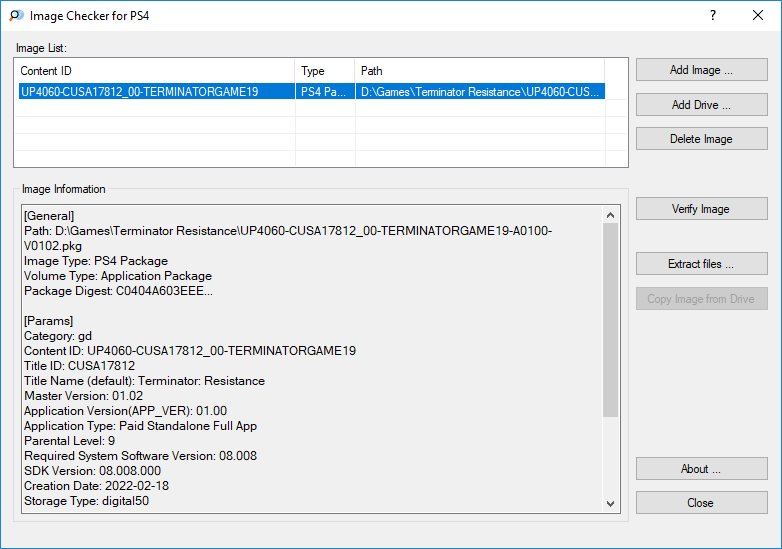The height and width of the screenshot is (549, 782).
Task: Click the Image Information scrollbar thumb
Action: tap(610, 320)
